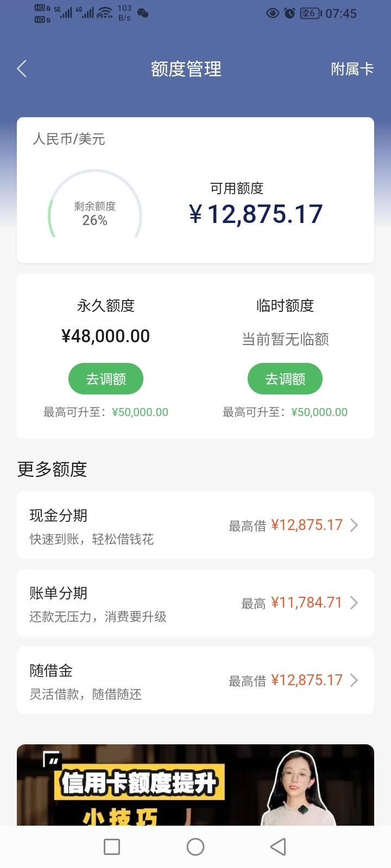Tap the eye comfort status icon

[273, 13]
